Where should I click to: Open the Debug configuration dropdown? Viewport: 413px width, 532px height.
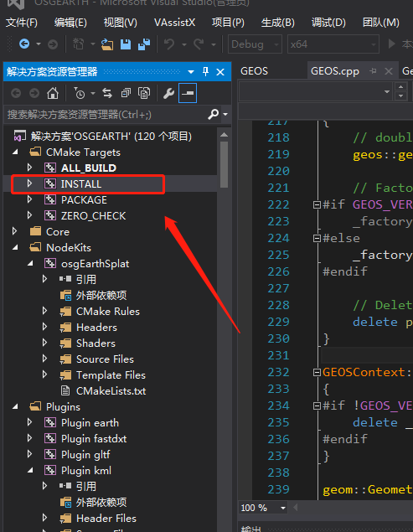[x=255, y=44]
